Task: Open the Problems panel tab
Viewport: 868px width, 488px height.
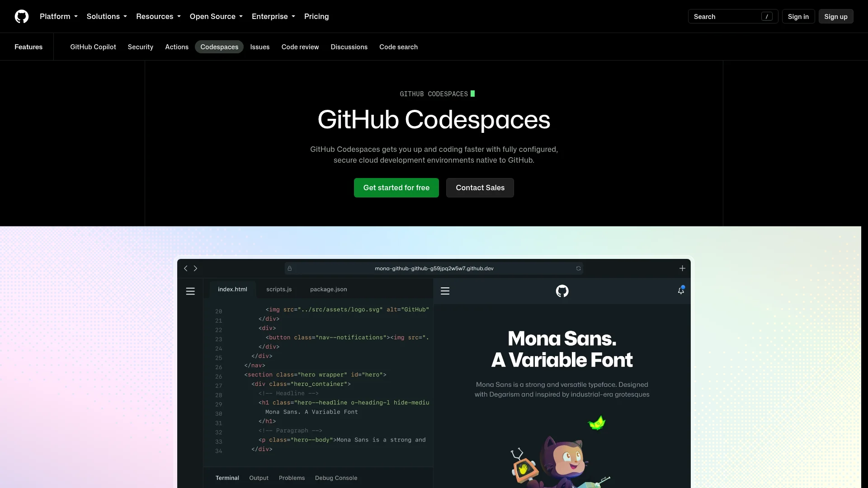Action: coord(292,478)
